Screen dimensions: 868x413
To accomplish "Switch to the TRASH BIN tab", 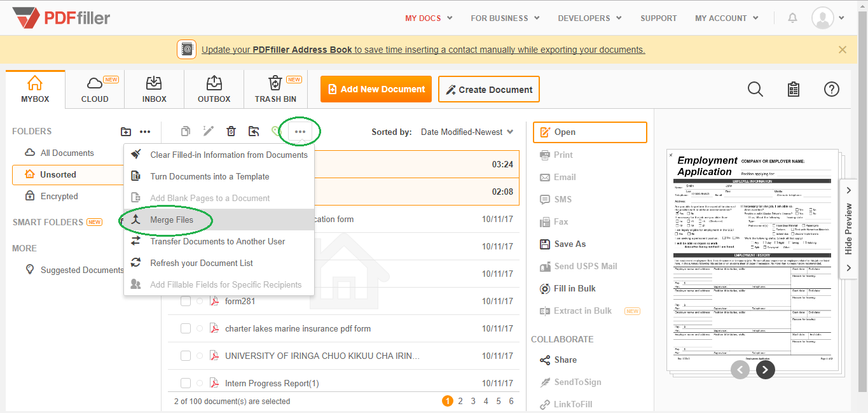I will click(x=275, y=89).
